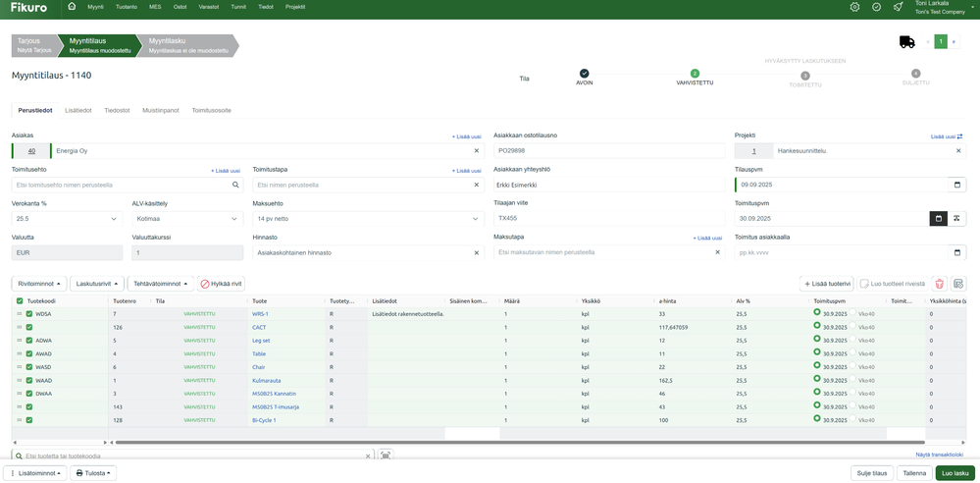Click the search icon in Toimitusehto field
980x483 pixels.
(235, 186)
